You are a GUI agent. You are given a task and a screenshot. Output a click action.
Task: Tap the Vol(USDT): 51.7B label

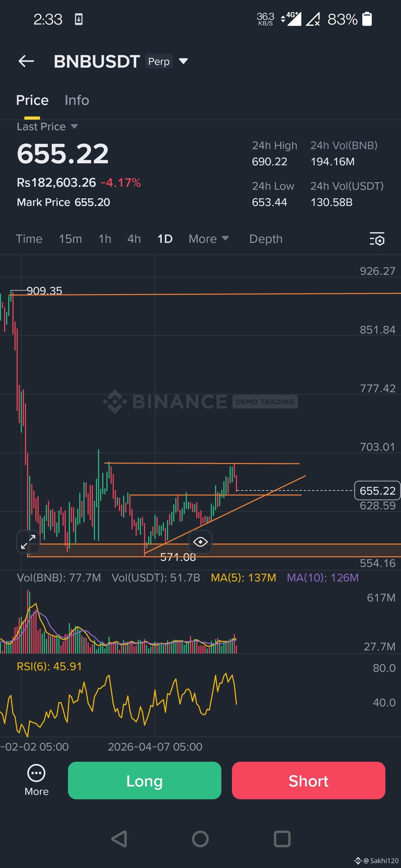pos(156,578)
